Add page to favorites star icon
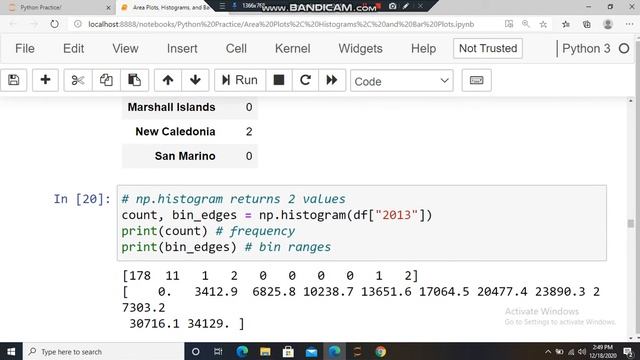The image size is (640, 360). tap(543, 24)
